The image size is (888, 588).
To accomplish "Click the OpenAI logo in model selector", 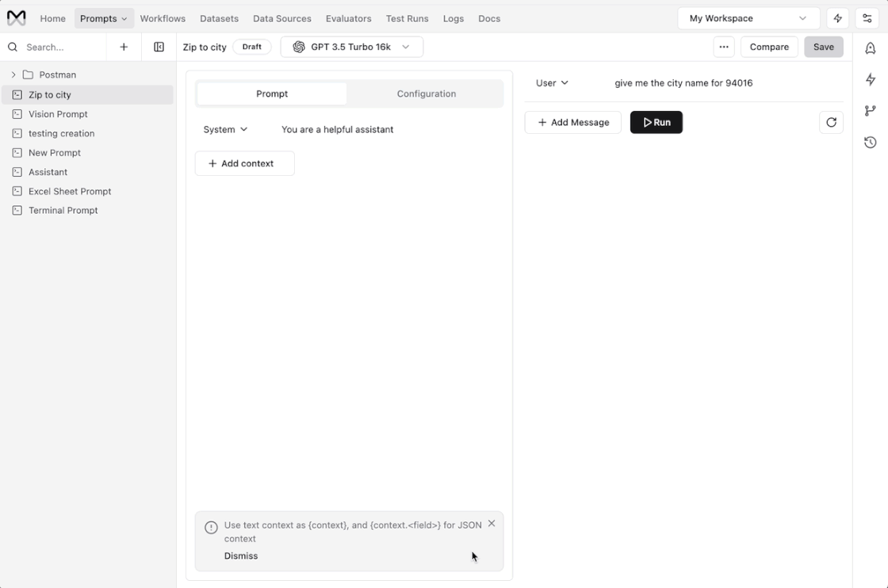I will click(x=299, y=47).
